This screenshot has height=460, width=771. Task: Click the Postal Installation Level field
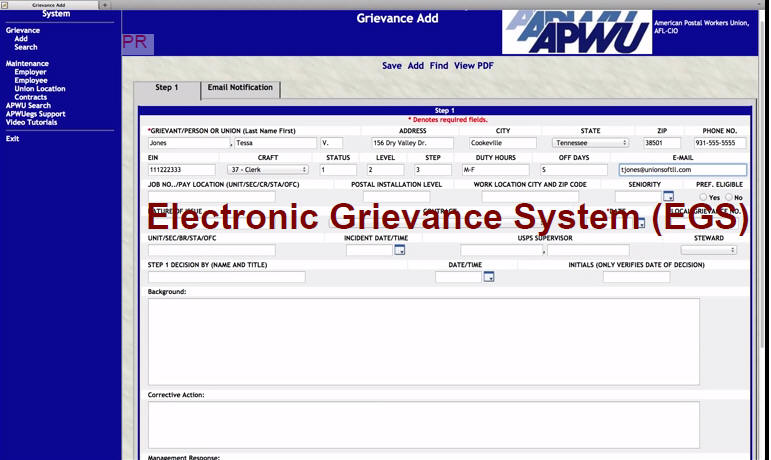coord(396,197)
